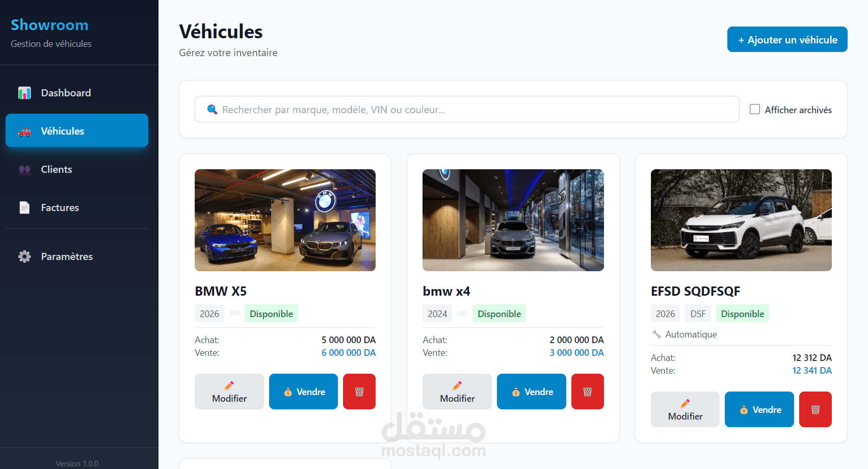This screenshot has height=469, width=868.
Task: Focus the vehicle search input field
Action: tap(467, 109)
